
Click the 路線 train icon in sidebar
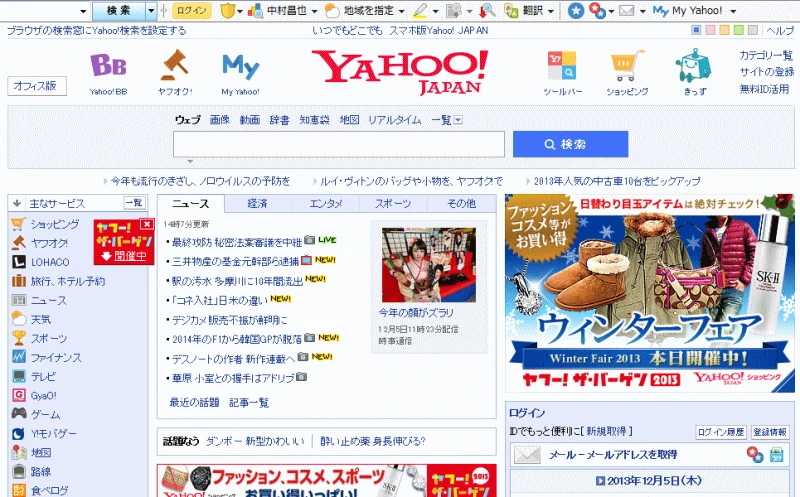(x=18, y=471)
